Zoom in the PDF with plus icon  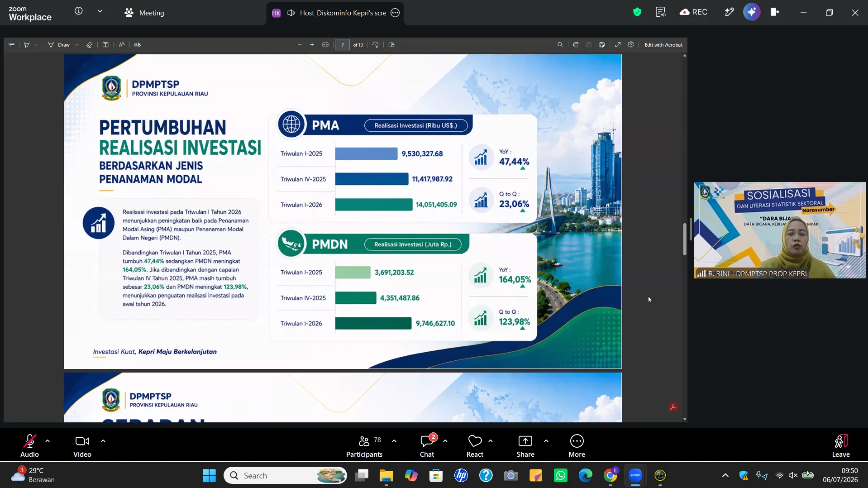[x=312, y=45]
